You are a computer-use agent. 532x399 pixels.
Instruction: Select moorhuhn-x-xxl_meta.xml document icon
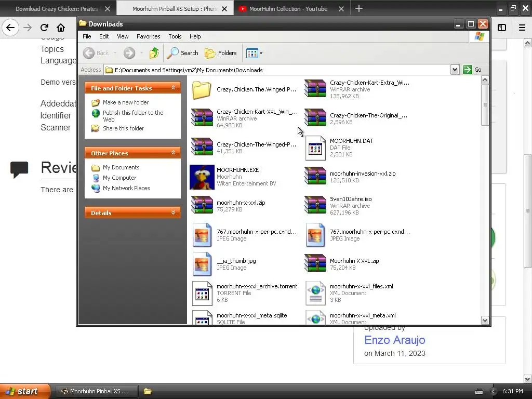(x=315, y=317)
